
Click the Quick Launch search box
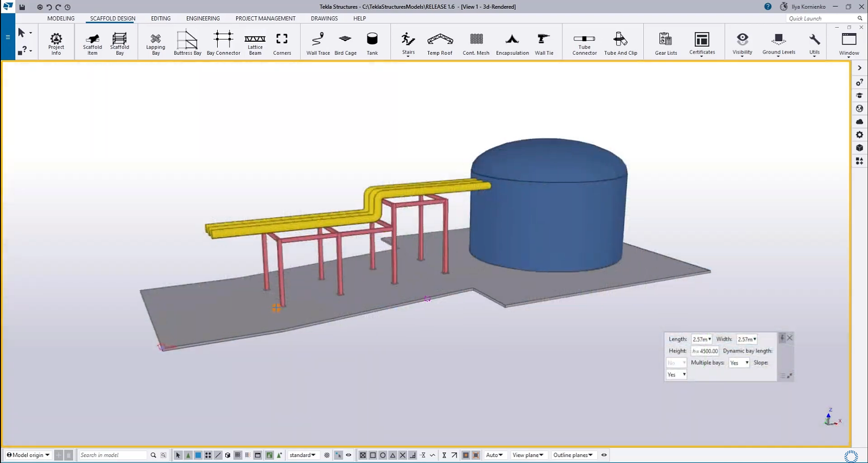(825, 18)
